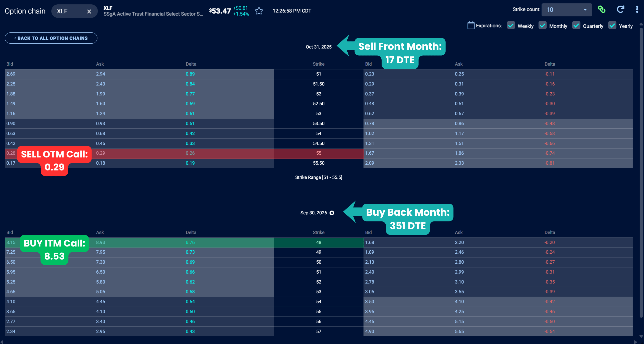Click the Expirations calendar icon
The height and width of the screenshot is (344, 644).
(471, 26)
